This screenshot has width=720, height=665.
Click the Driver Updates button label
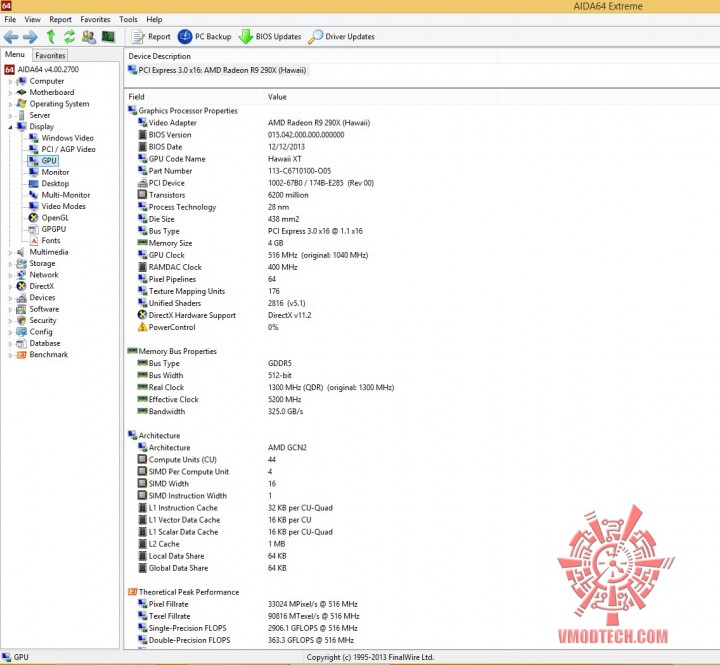(x=350, y=37)
